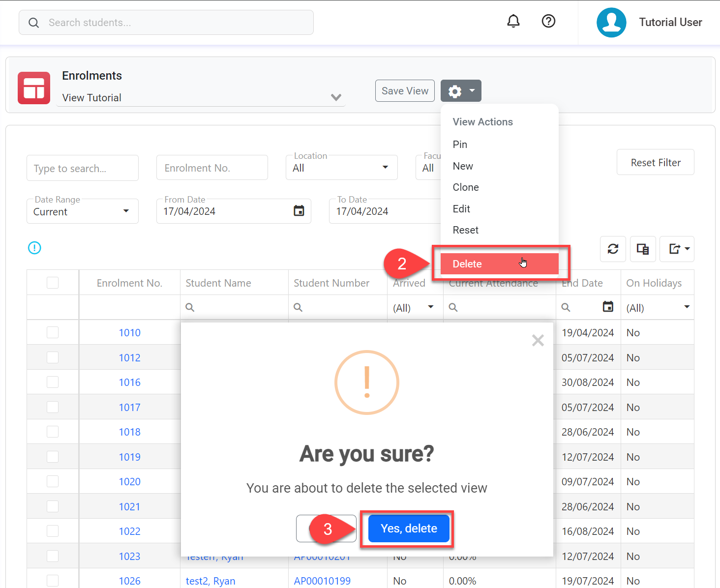Click End Date filter magnifier
This screenshot has height=588, width=720.
[x=566, y=307]
